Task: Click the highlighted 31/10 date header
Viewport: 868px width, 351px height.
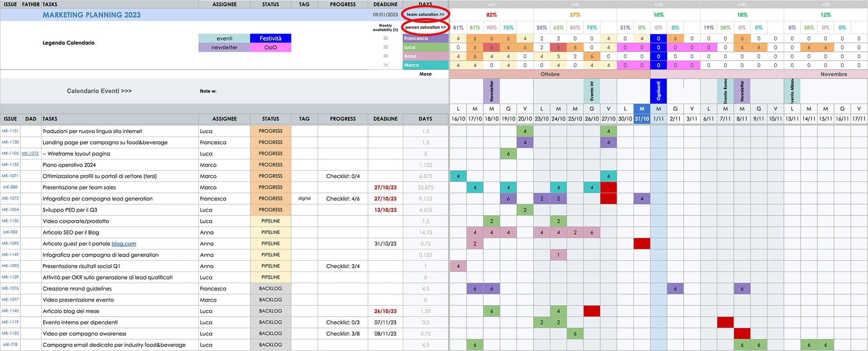Action: coord(642,119)
